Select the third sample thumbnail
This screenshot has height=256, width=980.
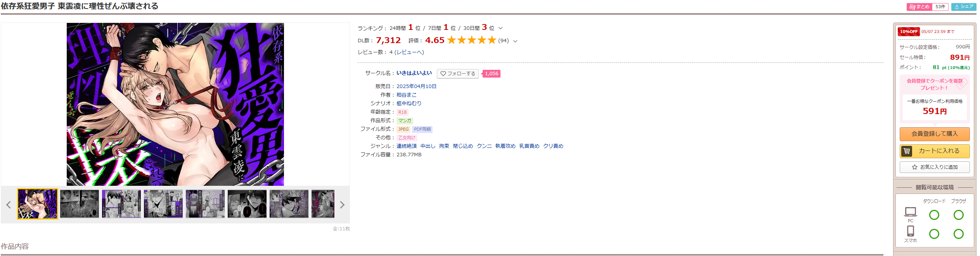pyautogui.click(x=121, y=204)
